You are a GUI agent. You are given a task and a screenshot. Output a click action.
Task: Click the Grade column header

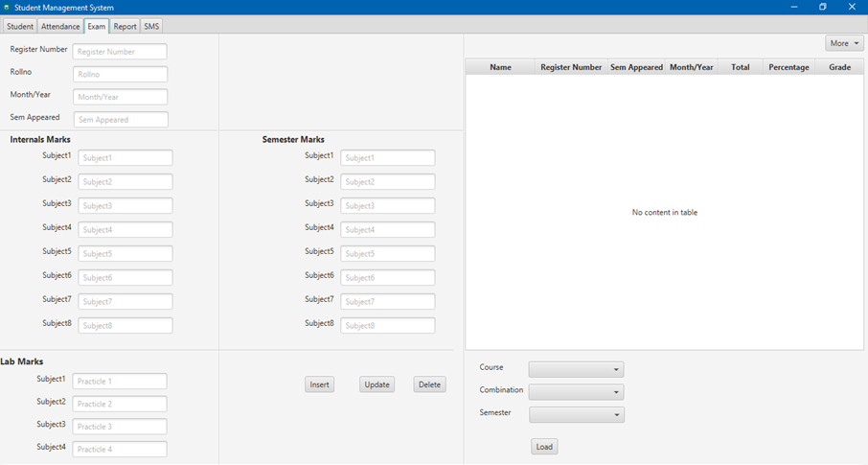click(840, 67)
